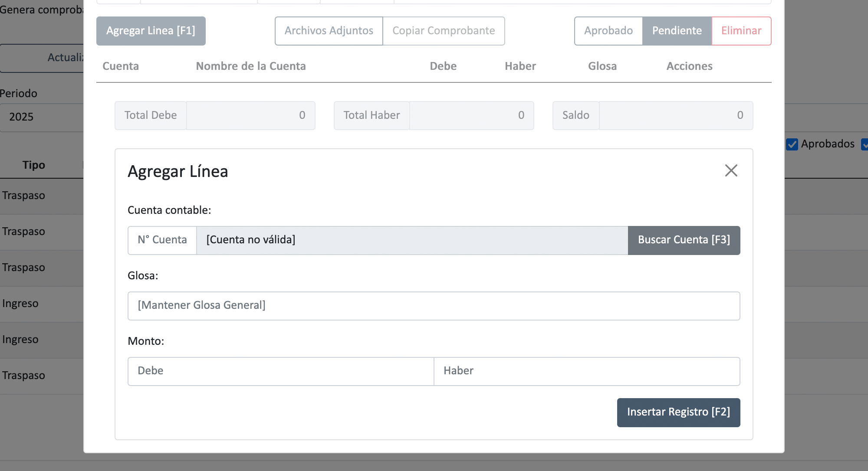The height and width of the screenshot is (471, 868).
Task: Open Archivos Adjuntos
Action: [329, 31]
